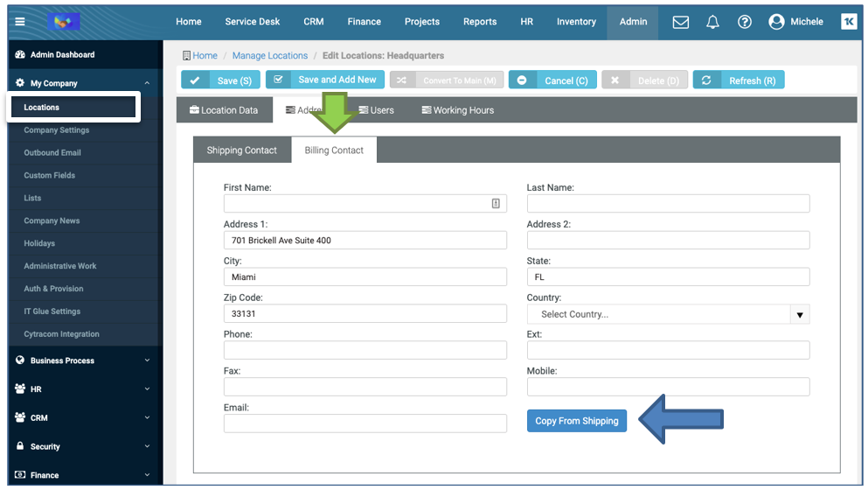This screenshot has width=868, height=490.
Task: Open the Service Desk top menu
Action: (252, 22)
